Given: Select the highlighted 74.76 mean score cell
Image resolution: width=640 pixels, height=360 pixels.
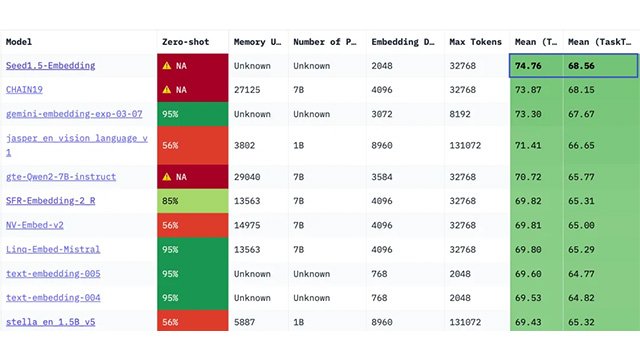Looking at the screenshot, I should click(x=536, y=66).
